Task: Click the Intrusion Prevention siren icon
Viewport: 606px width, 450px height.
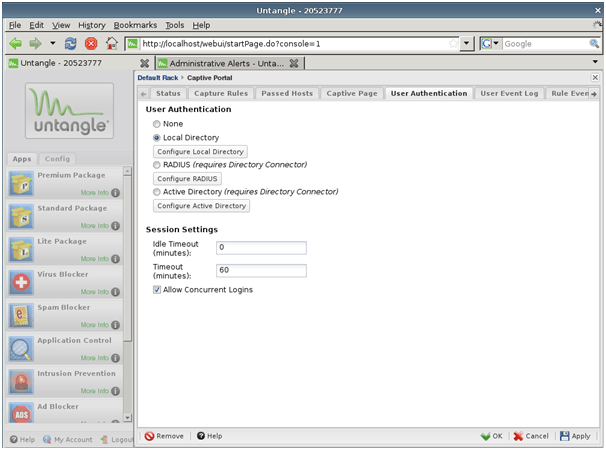Action: coord(21,381)
